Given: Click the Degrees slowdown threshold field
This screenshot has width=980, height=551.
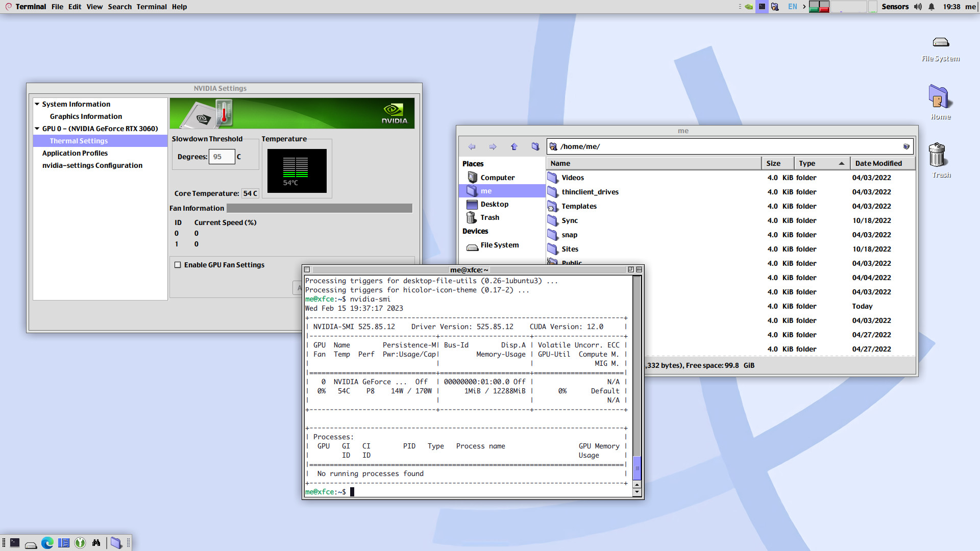Looking at the screenshot, I should click(x=222, y=157).
